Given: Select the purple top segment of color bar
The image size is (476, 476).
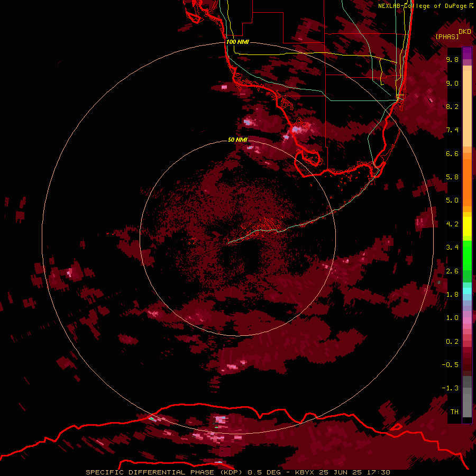Looking at the screenshot, I should point(467,53).
